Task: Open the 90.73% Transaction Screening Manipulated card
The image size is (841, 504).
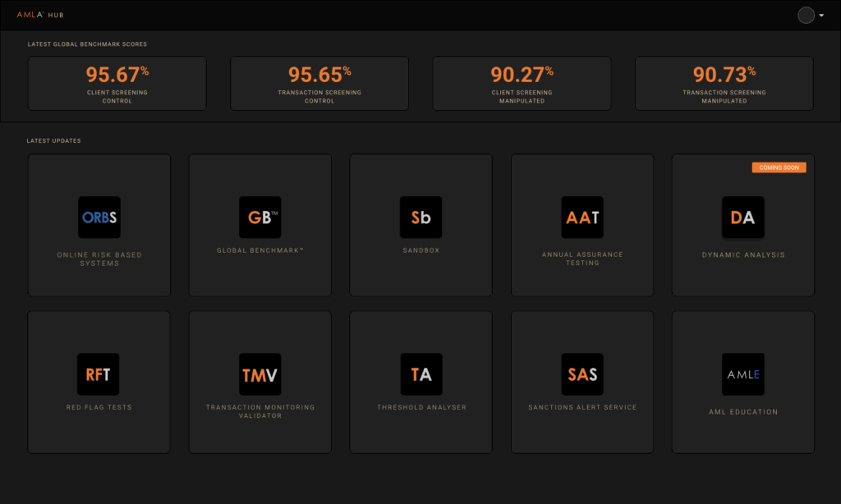Action: tap(724, 84)
